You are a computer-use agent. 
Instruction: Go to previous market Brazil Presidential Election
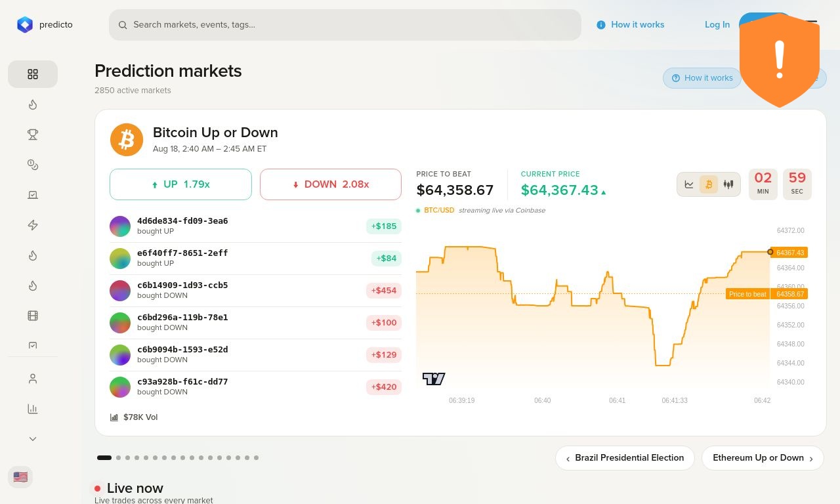625,458
